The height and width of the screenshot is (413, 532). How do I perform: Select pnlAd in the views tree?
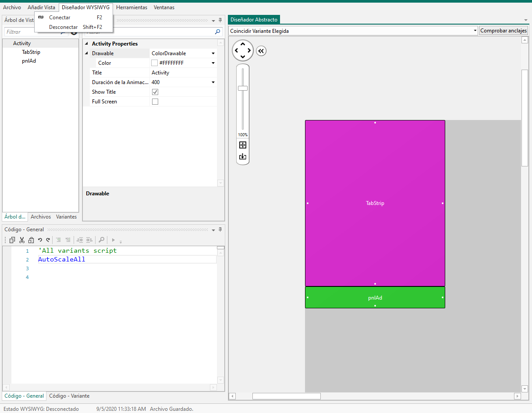29,61
